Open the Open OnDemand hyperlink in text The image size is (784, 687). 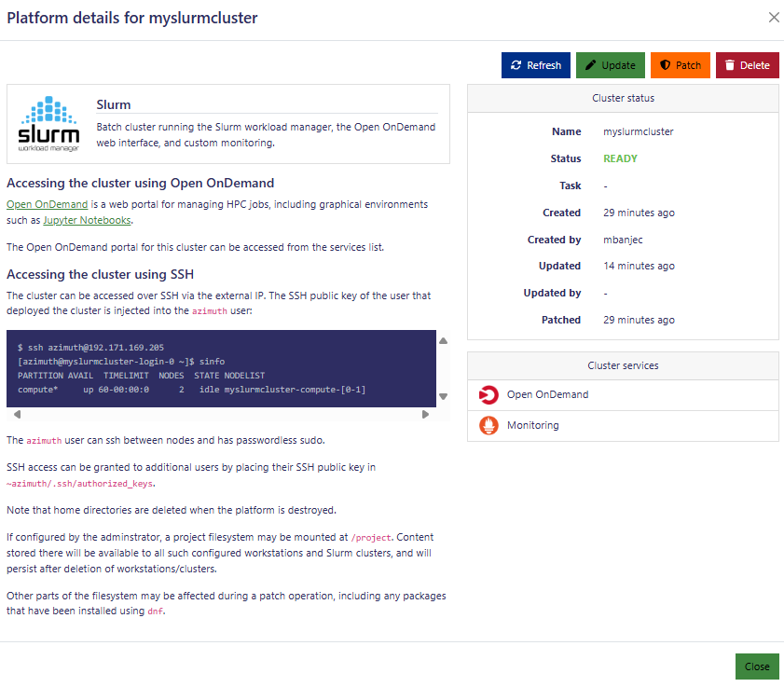pos(48,204)
